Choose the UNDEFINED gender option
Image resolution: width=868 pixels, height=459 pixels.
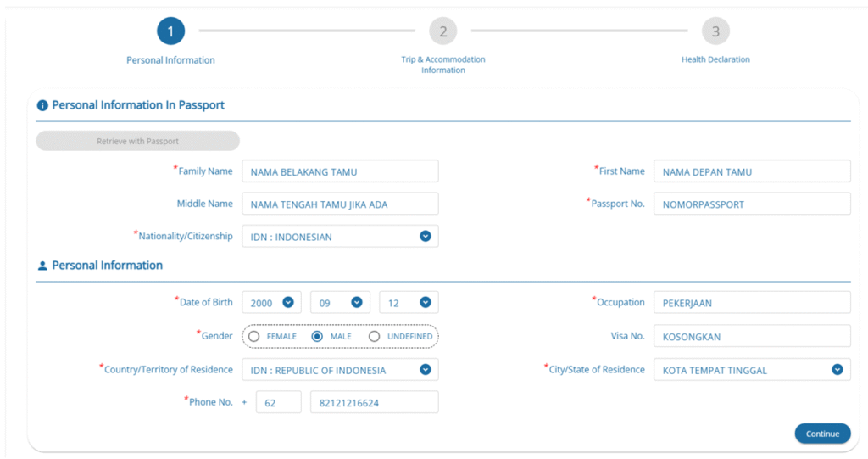tap(374, 337)
